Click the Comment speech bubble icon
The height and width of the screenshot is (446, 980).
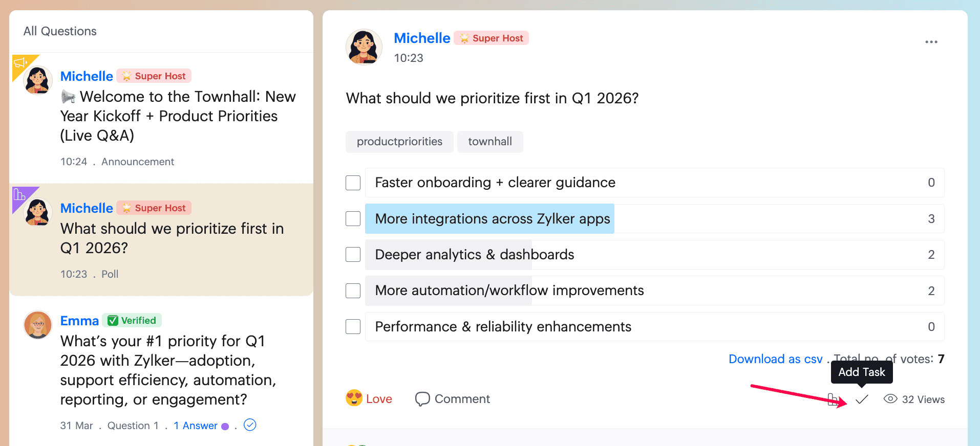[x=422, y=399]
